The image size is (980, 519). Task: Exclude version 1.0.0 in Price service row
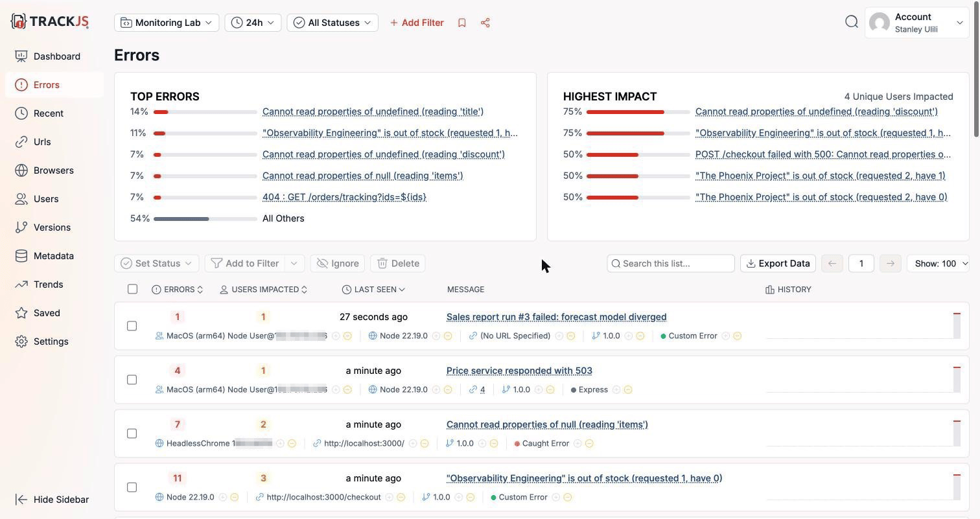point(550,389)
